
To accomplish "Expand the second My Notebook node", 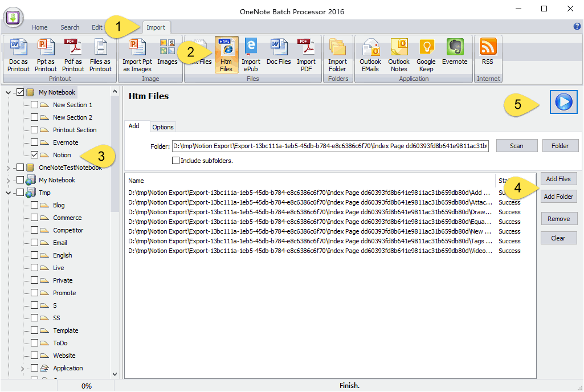I will click(8, 181).
